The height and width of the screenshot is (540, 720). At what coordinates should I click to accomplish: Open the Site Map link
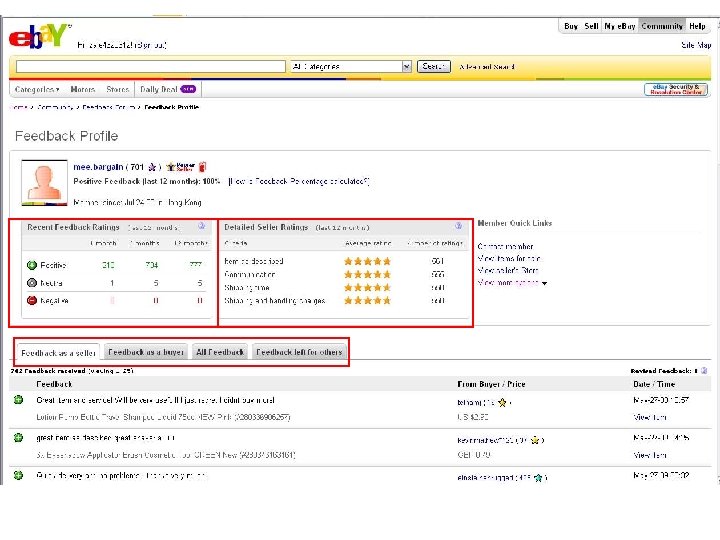point(696,45)
